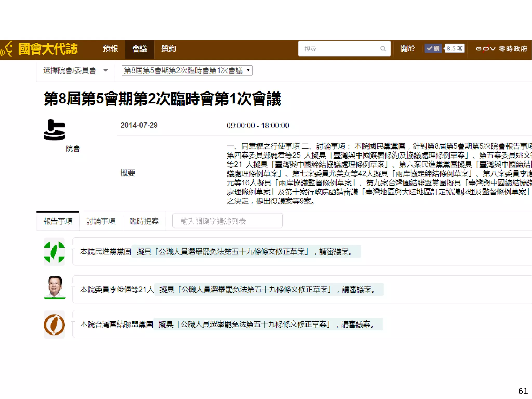The image size is (532, 399).
Task: Click the green DPP party caucus icon
Action: tap(54, 252)
